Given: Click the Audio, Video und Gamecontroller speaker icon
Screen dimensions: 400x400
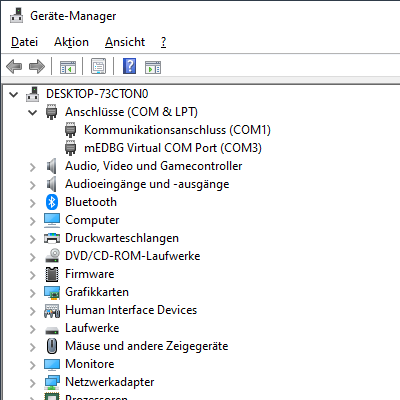Looking at the screenshot, I should [52, 166].
